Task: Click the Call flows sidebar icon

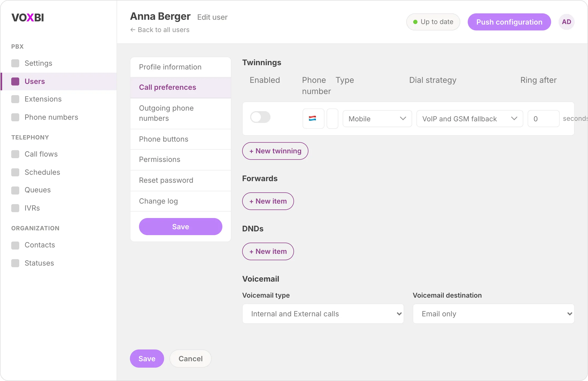Action: (15, 154)
